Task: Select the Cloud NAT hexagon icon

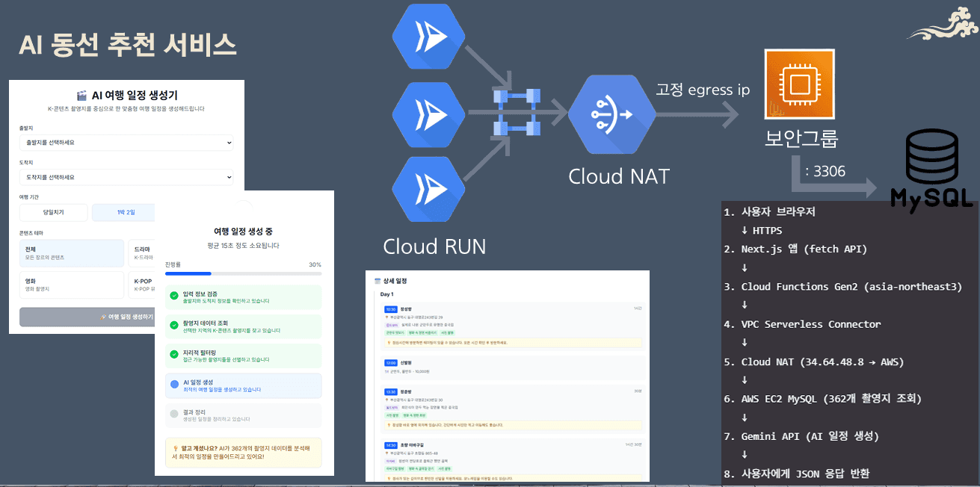Action: click(x=611, y=115)
